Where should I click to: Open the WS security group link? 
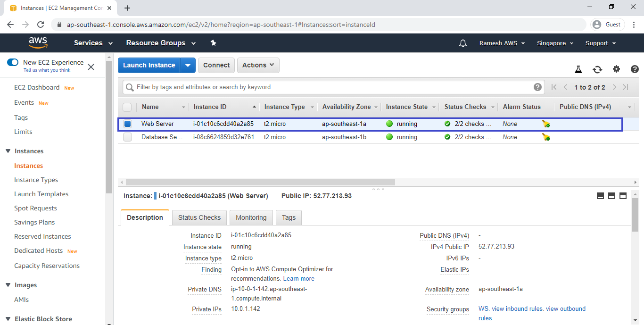coord(484,308)
